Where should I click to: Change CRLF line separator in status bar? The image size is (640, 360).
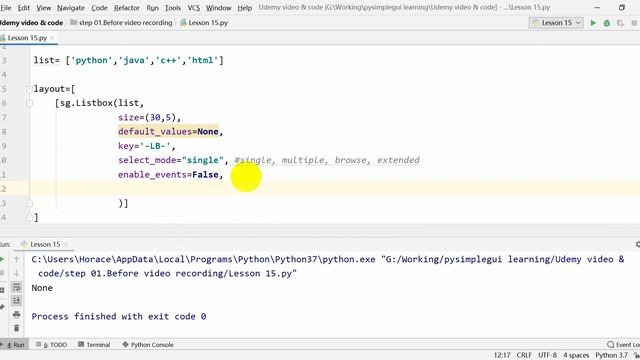524,355
